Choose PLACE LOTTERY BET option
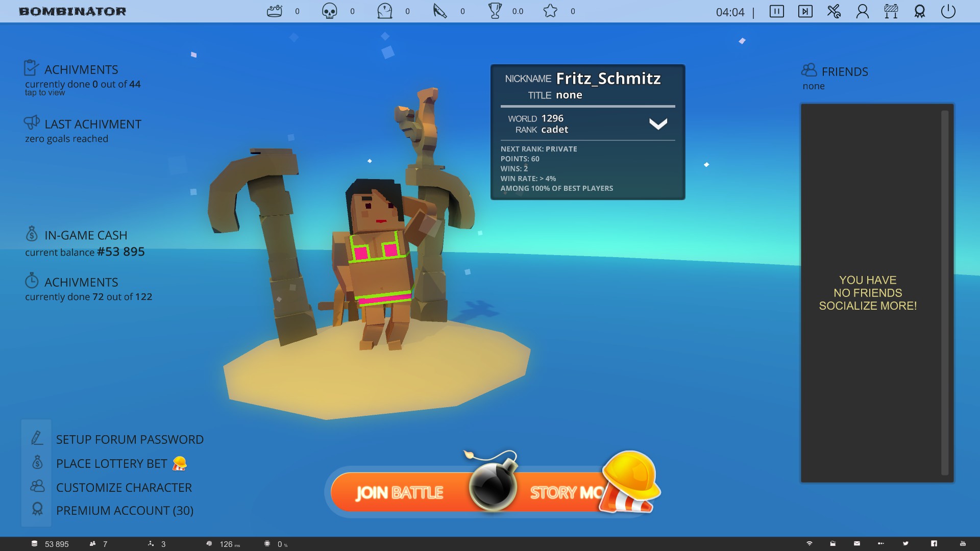 point(111,463)
